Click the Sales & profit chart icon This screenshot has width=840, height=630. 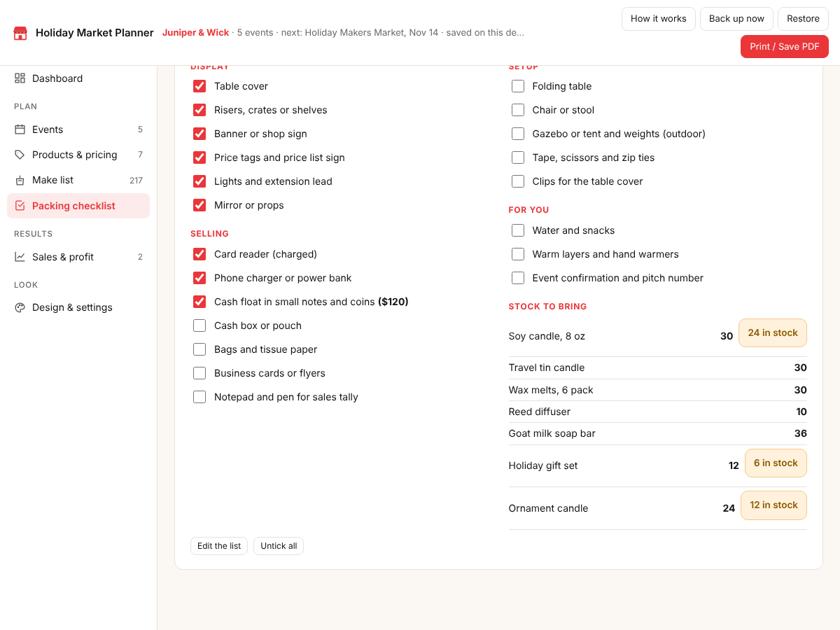pos(20,257)
